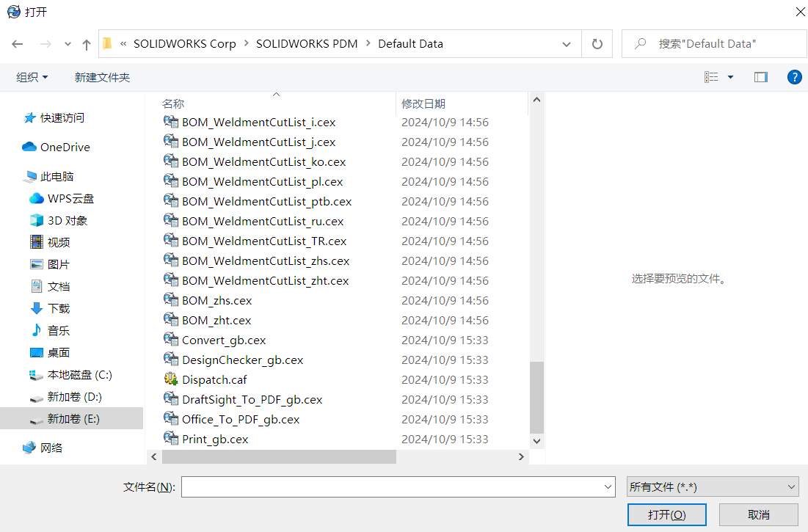808x532 pixels.
Task: Select SOLIDWORKS PDM in breadcrumb path
Action: 307,44
